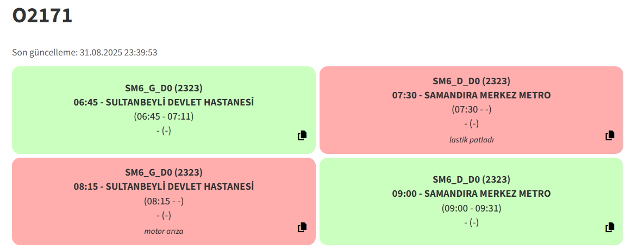Click the SM6_G_D0 (2323) label in 08:15 card

pos(164,172)
